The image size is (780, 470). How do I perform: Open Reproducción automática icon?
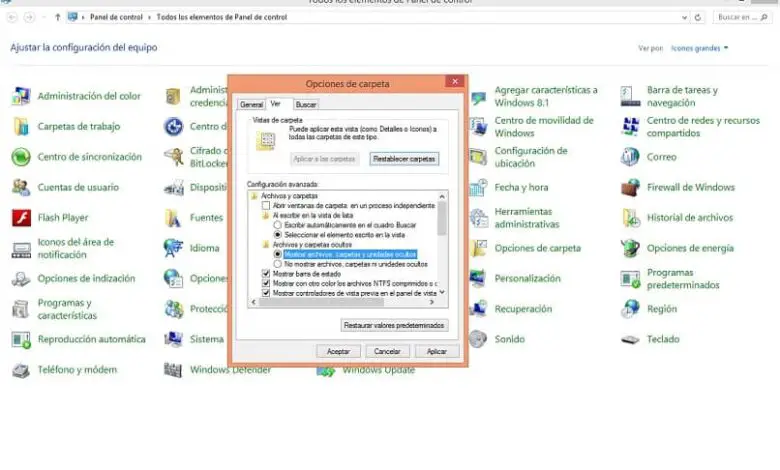coord(21,339)
